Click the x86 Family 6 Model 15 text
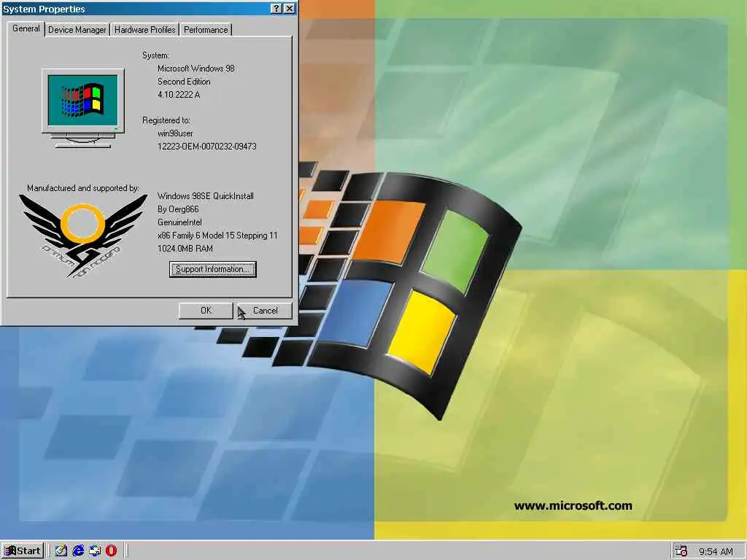The image size is (747, 560). [217, 236]
